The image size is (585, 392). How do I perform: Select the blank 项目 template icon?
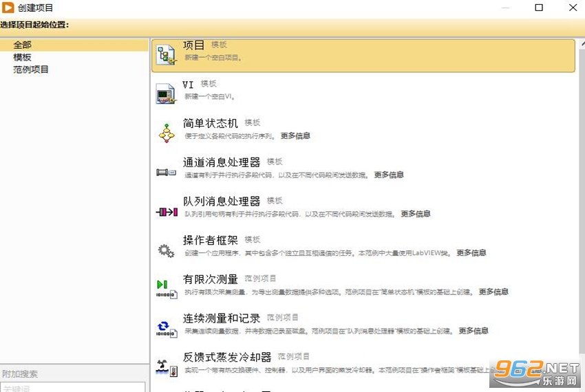pyautogui.click(x=166, y=55)
